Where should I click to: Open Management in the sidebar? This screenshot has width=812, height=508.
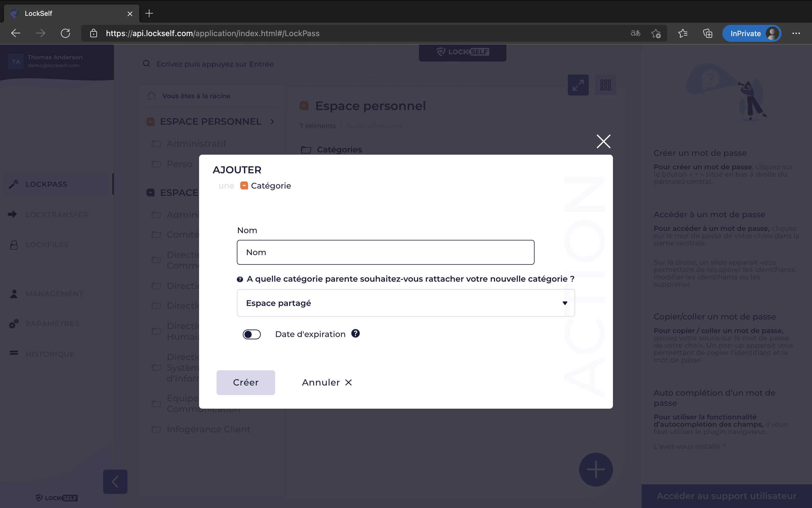[54, 294]
